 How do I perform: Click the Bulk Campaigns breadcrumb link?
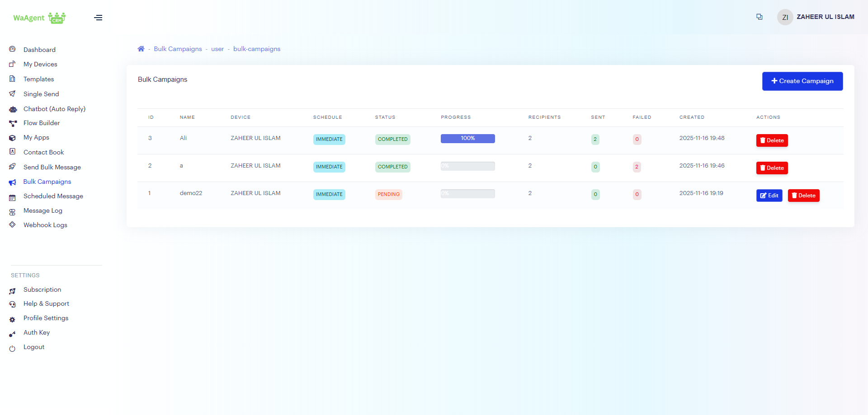coord(178,49)
